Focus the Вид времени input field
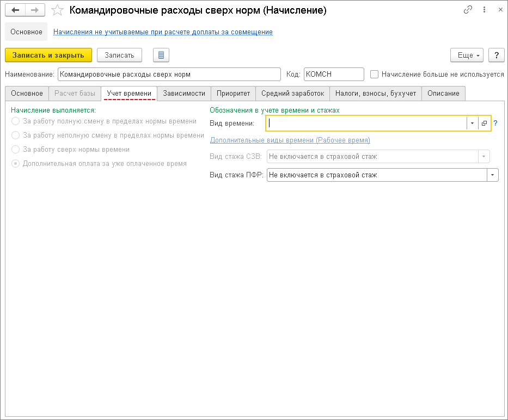This screenshot has height=420, width=508. 368,123
